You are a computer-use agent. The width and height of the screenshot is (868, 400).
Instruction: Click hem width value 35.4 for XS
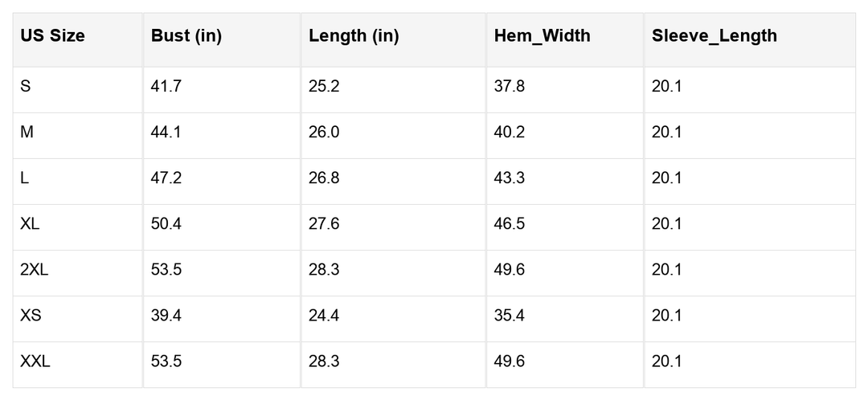pos(510,315)
